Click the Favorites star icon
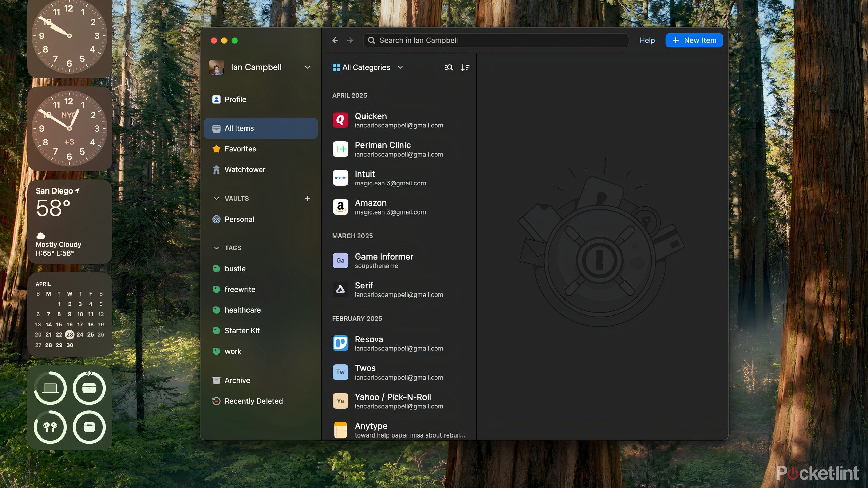 [216, 149]
